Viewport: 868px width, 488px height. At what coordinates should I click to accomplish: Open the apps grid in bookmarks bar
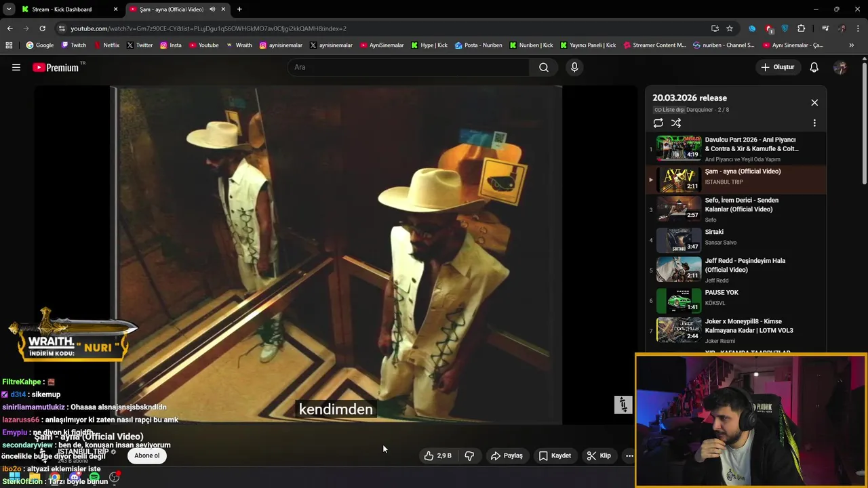click(x=9, y=45)
